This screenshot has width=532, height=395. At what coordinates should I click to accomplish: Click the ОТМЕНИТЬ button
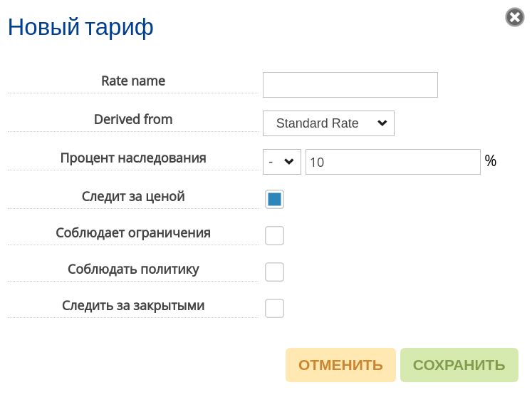340,365
